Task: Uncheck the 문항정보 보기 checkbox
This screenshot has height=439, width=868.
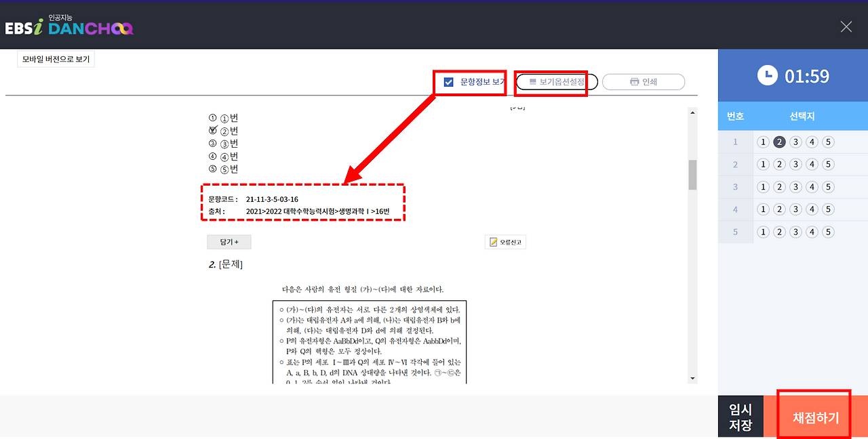Action: (446, 81)
